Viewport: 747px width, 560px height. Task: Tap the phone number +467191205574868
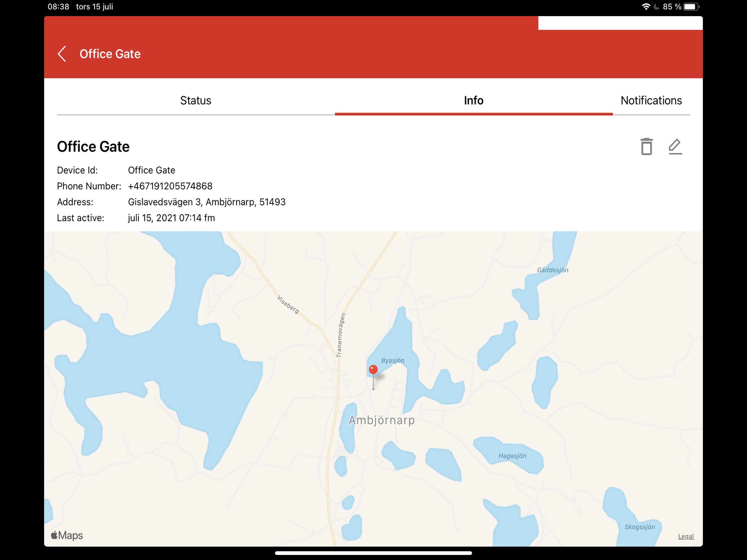(170, 186)
